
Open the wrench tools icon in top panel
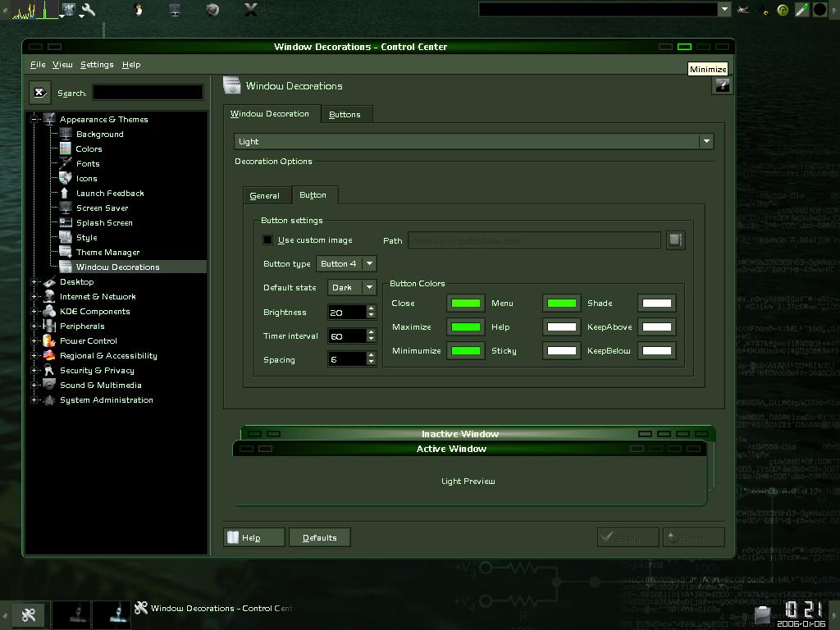(x=89, y=9)
